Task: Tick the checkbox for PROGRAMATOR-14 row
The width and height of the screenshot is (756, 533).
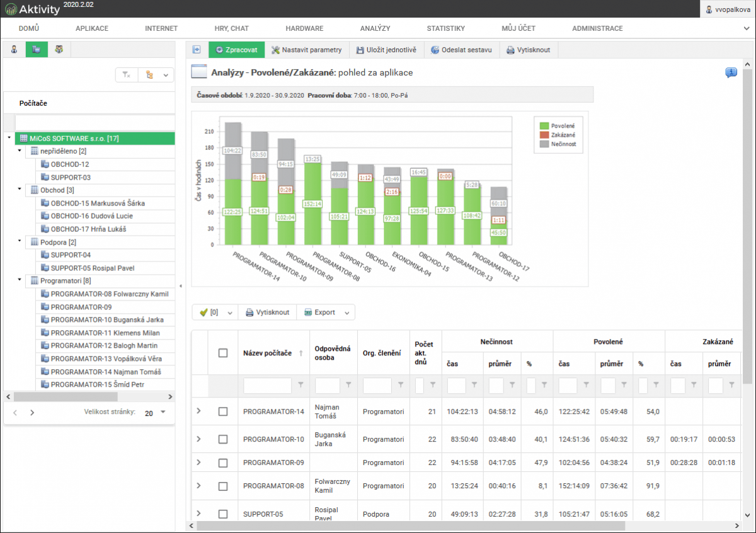Action: click(x=223, y=411)
